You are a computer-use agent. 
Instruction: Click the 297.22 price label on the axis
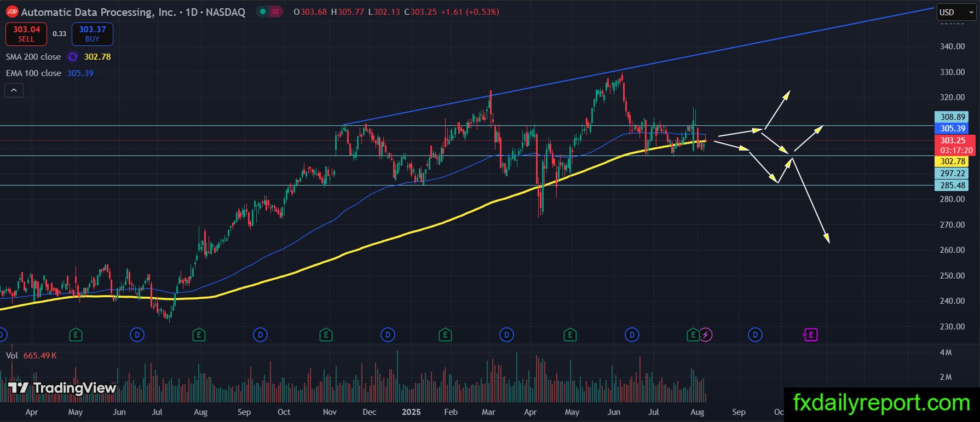tap(953, 174)
